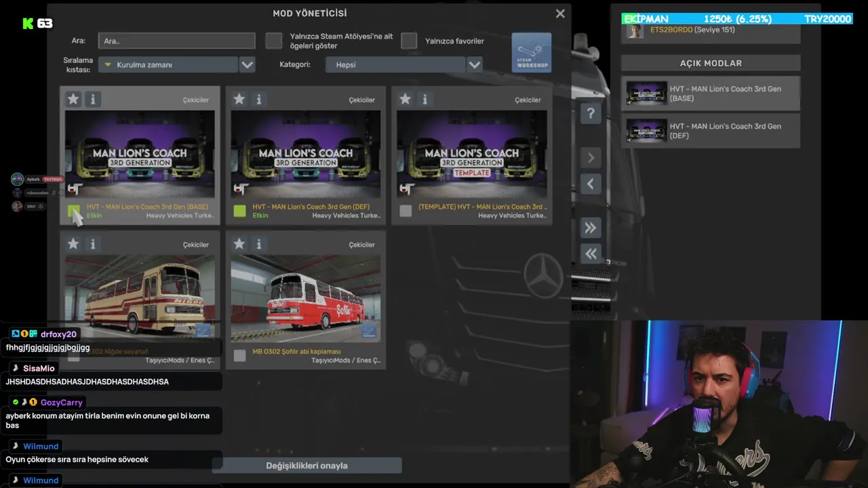Show info for MAN Lion's Coach (DEF) mod

pos(259,100)
